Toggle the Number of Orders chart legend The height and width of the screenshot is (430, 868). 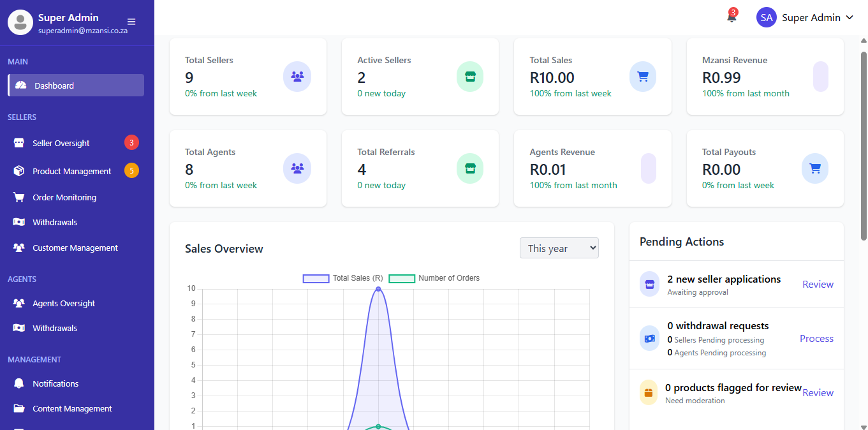(434, 278)
